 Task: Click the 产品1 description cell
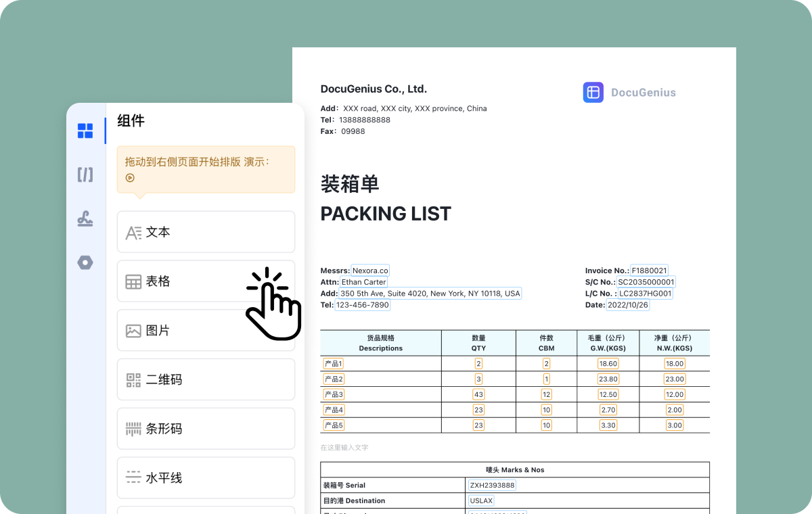coord(334,363)
